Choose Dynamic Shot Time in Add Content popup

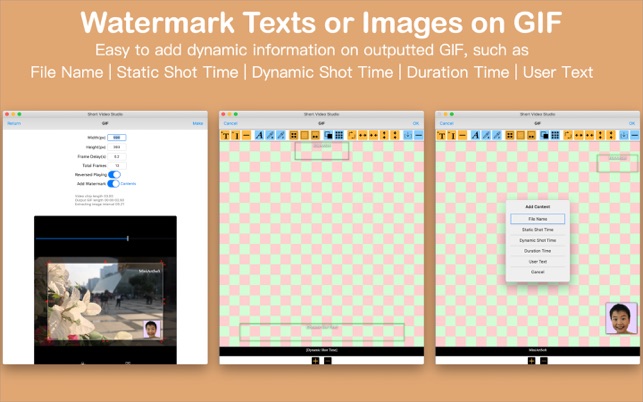538,240
